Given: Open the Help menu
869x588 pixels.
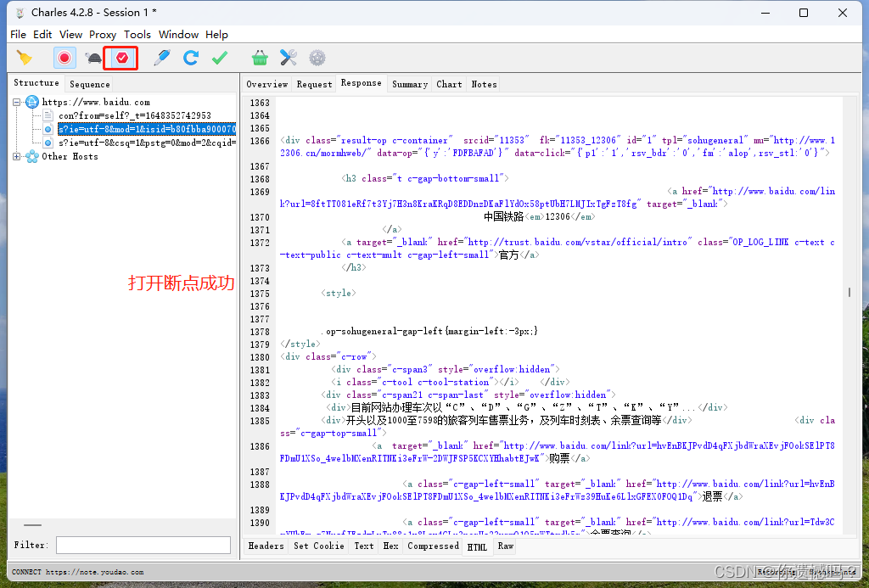Looking at the screenshot, I should pos(216,34).
